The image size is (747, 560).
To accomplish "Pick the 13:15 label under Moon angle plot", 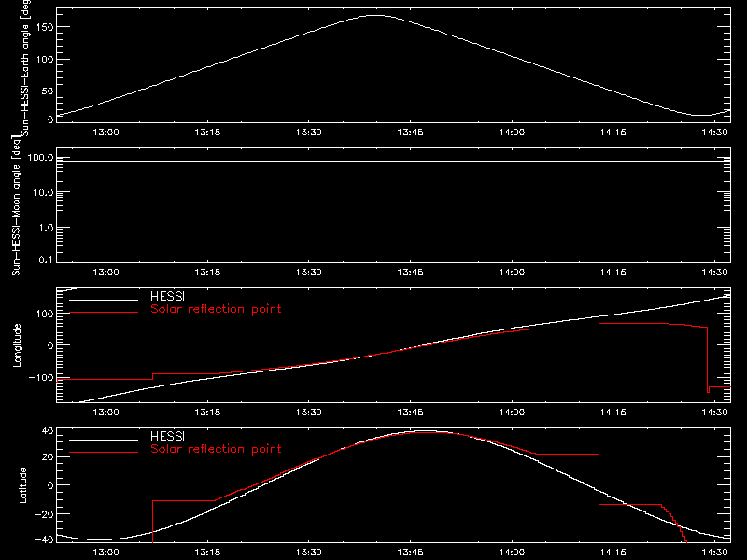I will click(x=207, y=273).
